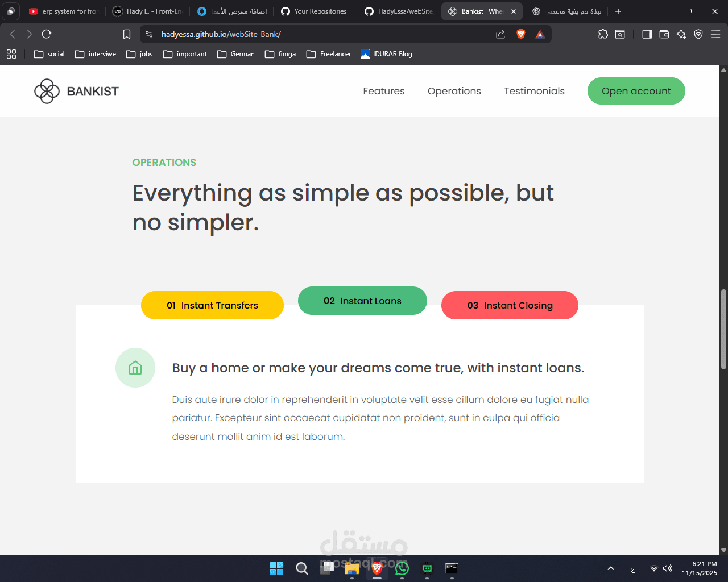Open taskbar Search magnifier

302,568
